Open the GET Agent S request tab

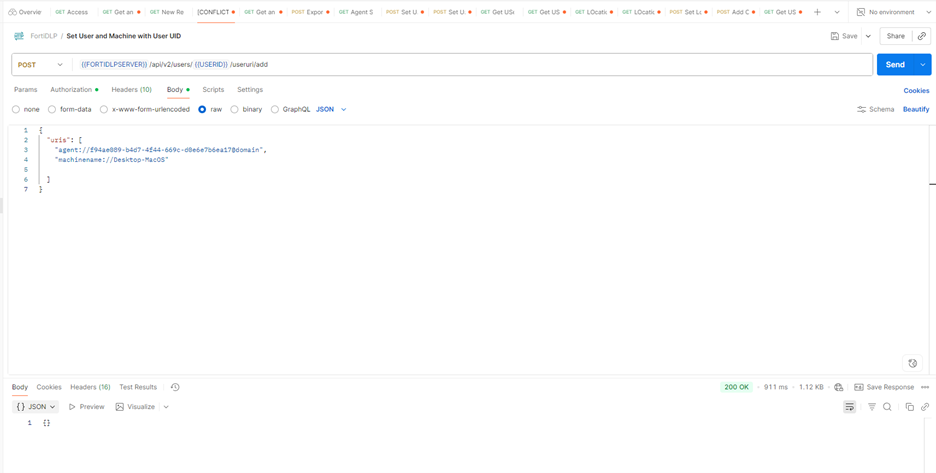point(356,12)
